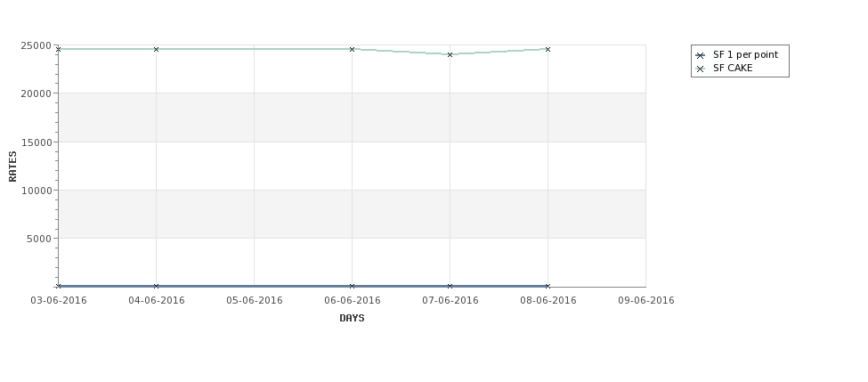Click the 10000 y-axis tick label
This screenshot has height=382, width=868.
pos(37,191)
